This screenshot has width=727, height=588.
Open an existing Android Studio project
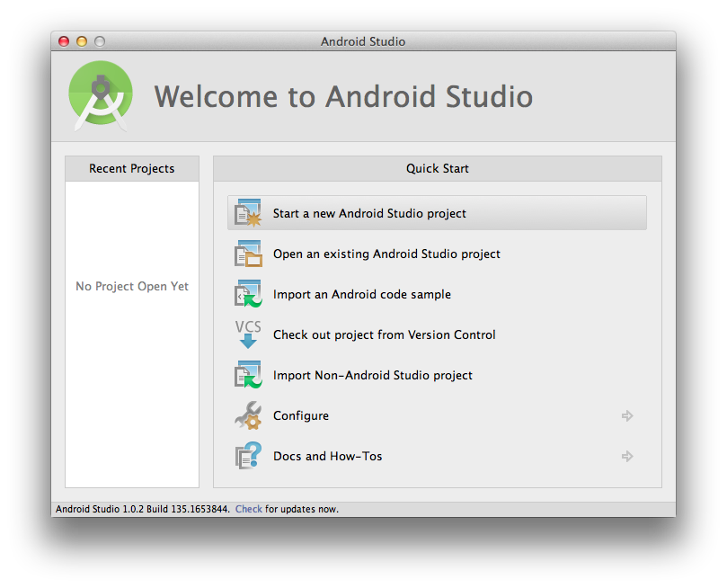pos(386,254)
